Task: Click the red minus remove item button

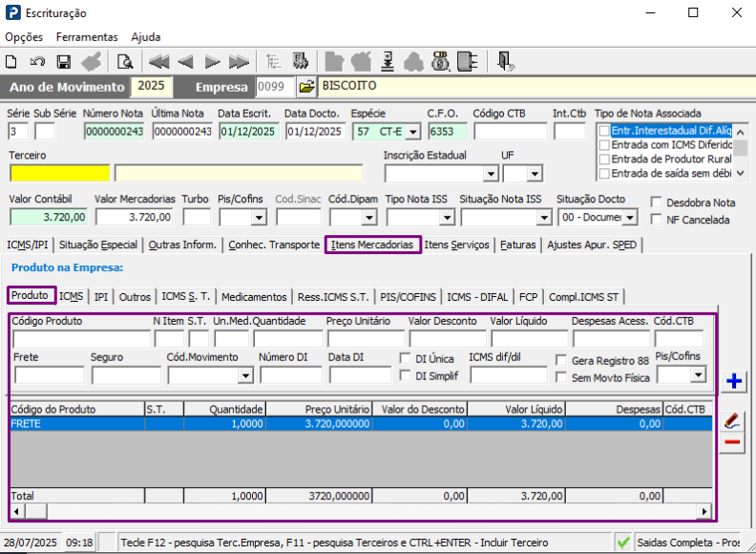Action: [733, 442]
